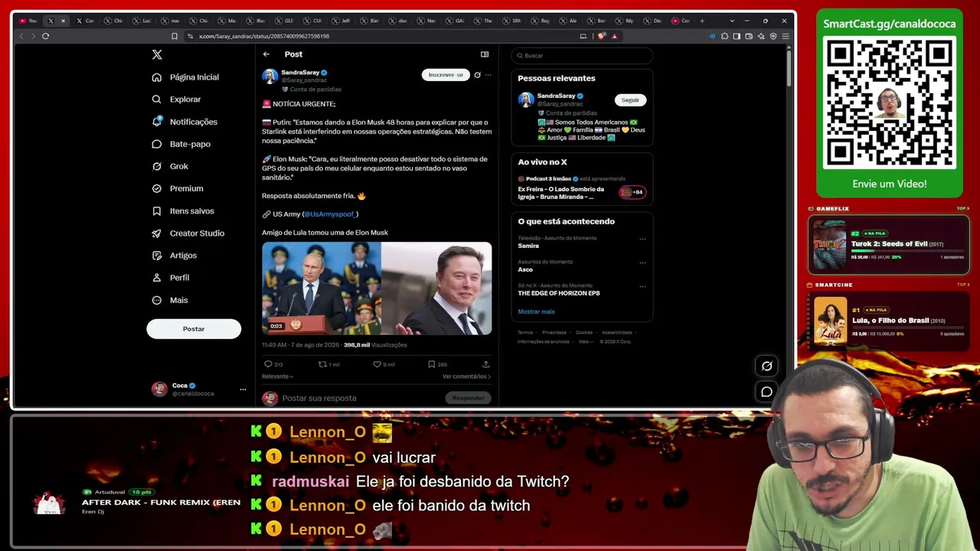Follow SandraSaray with Seguir button

[x=630, y=100]
